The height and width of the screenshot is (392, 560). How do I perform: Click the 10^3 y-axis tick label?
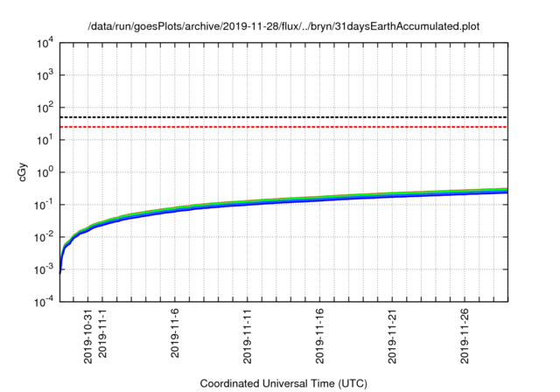(x=44, y=75)
